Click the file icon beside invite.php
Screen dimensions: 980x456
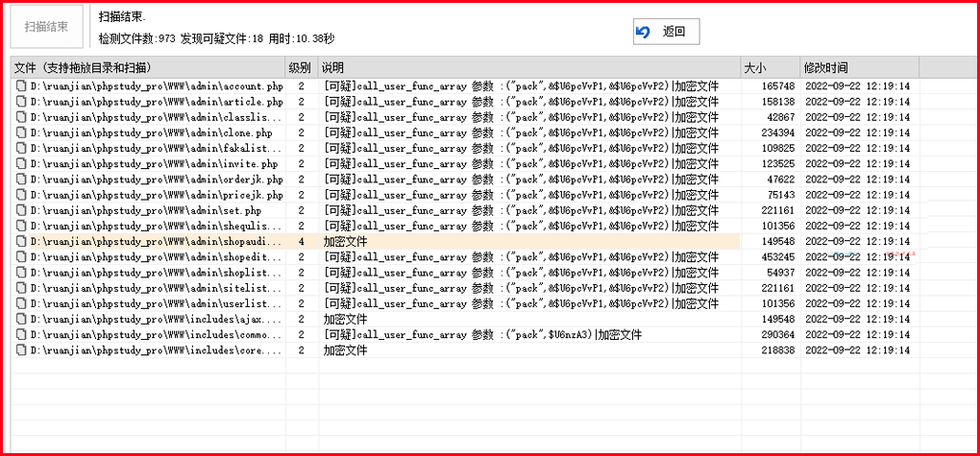click(x=20, y=164)
